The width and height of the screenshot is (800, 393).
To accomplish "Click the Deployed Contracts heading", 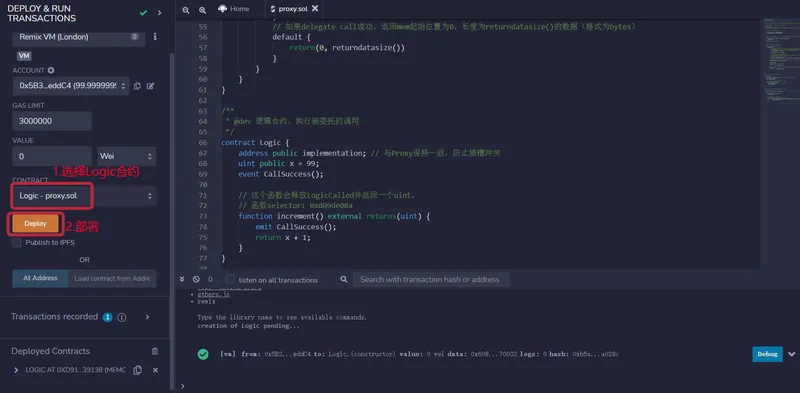I will 51,351.
